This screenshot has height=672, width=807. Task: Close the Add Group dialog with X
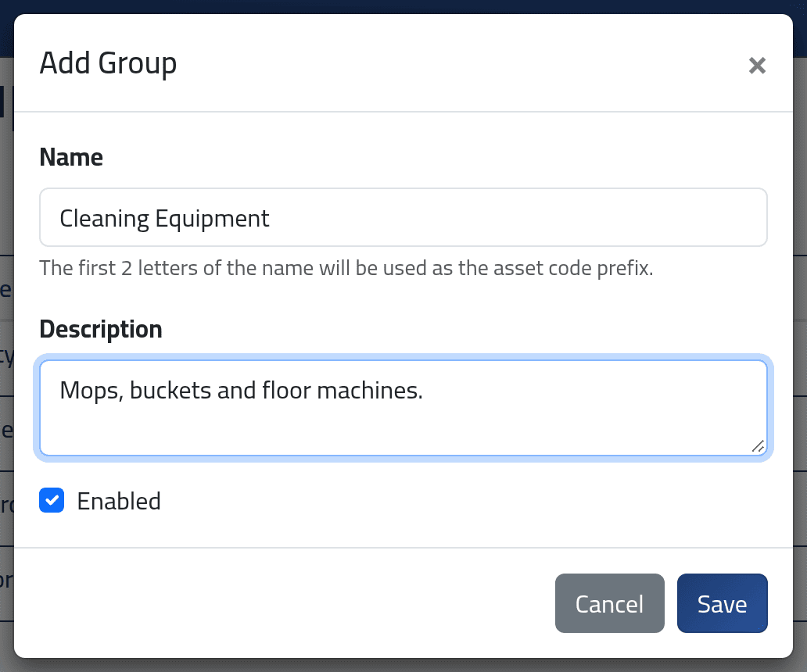tap(757, 66)
